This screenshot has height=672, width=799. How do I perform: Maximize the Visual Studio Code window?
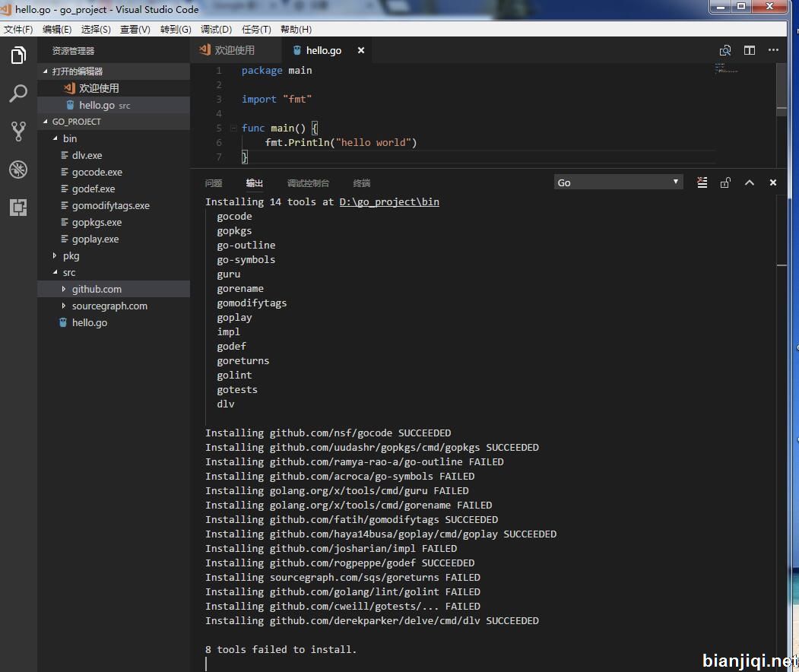coord(742,7)
